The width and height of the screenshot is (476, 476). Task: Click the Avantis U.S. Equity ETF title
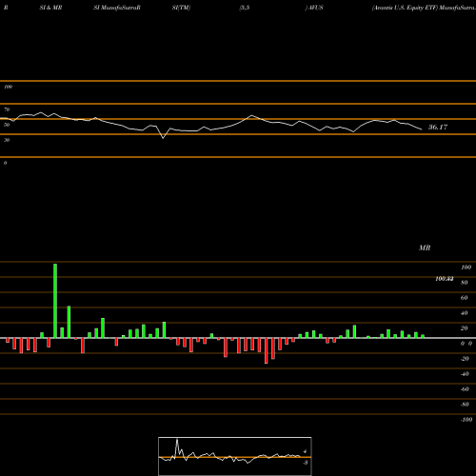tap(405, 8)
